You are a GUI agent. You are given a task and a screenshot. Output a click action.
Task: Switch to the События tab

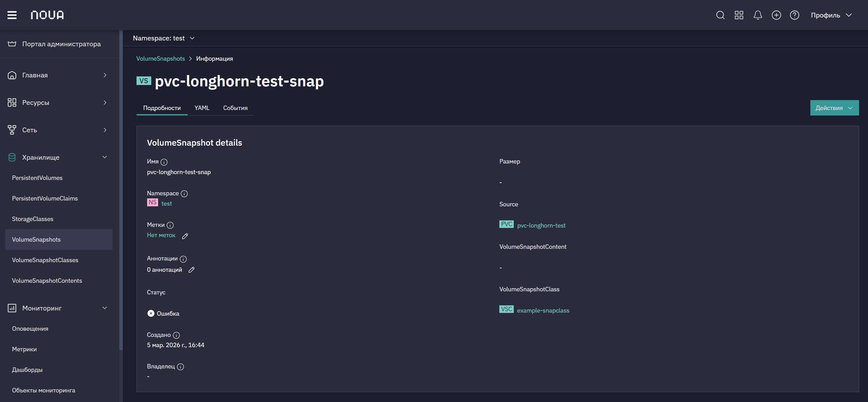tap(235, 108)
